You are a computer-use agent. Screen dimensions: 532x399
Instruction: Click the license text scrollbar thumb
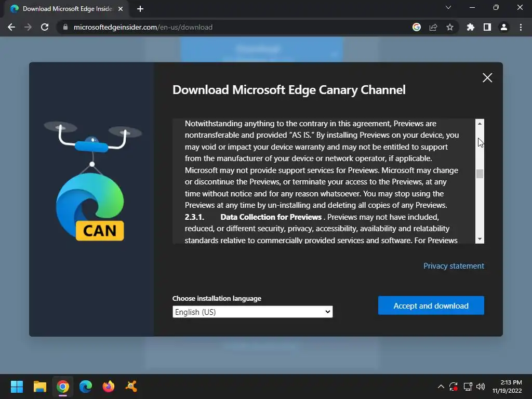[x=480, y=174]
